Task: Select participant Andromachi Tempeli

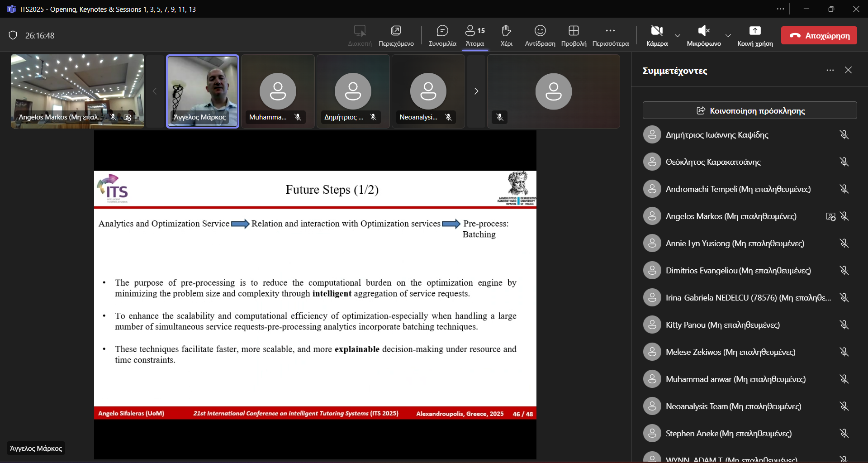Action: tap(749, 189)
